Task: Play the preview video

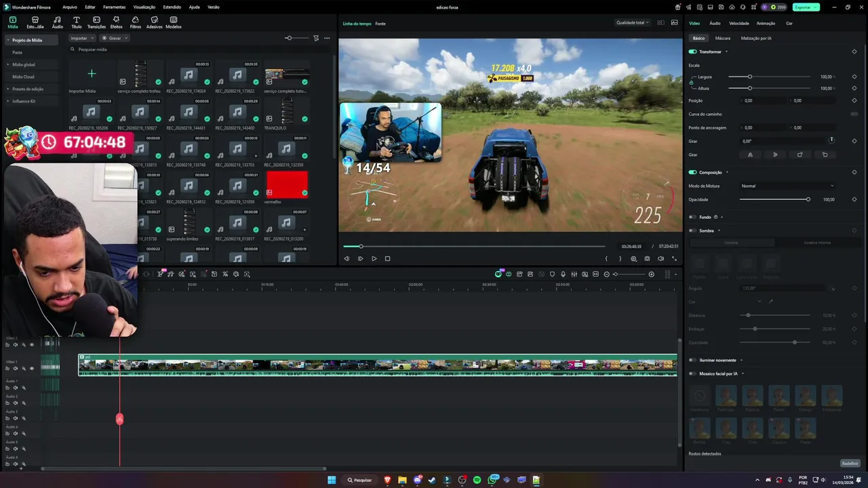Action: pyautogui.click(x=374, y=258)
